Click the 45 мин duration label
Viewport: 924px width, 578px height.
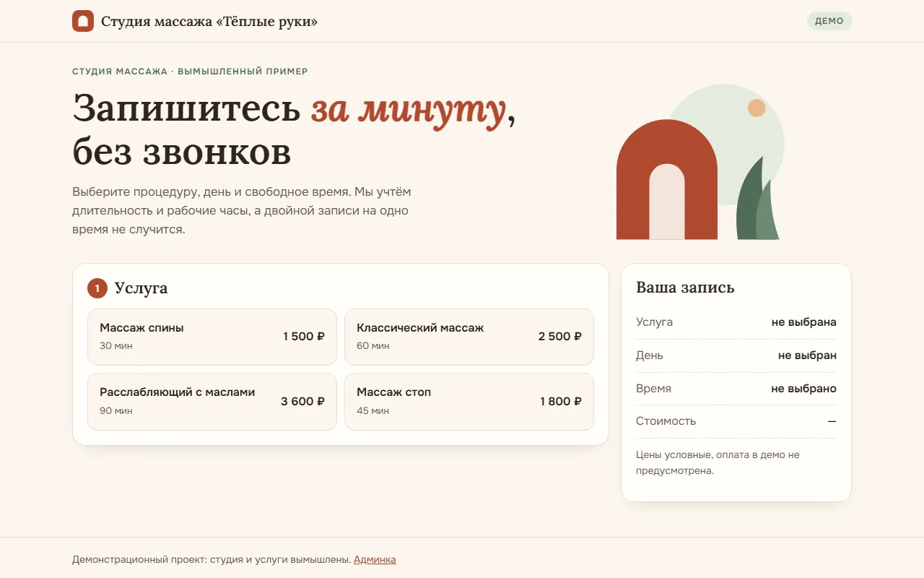tap(373, 410)
